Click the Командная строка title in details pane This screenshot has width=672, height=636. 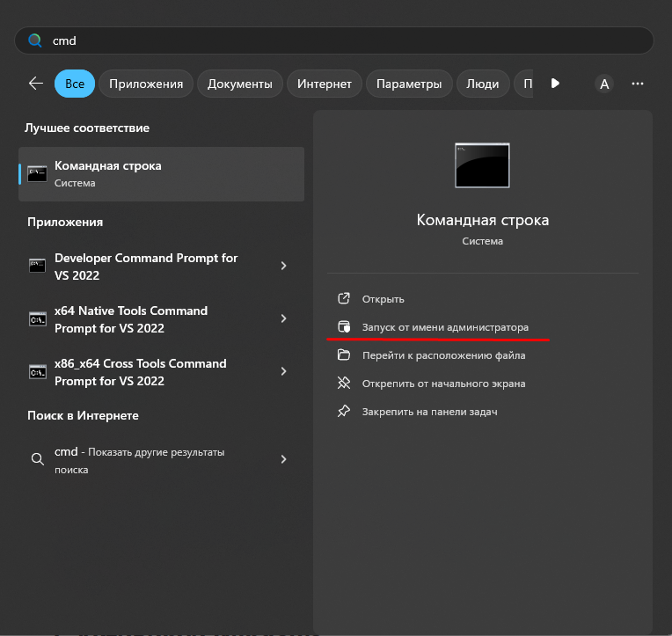click(483, 220)
